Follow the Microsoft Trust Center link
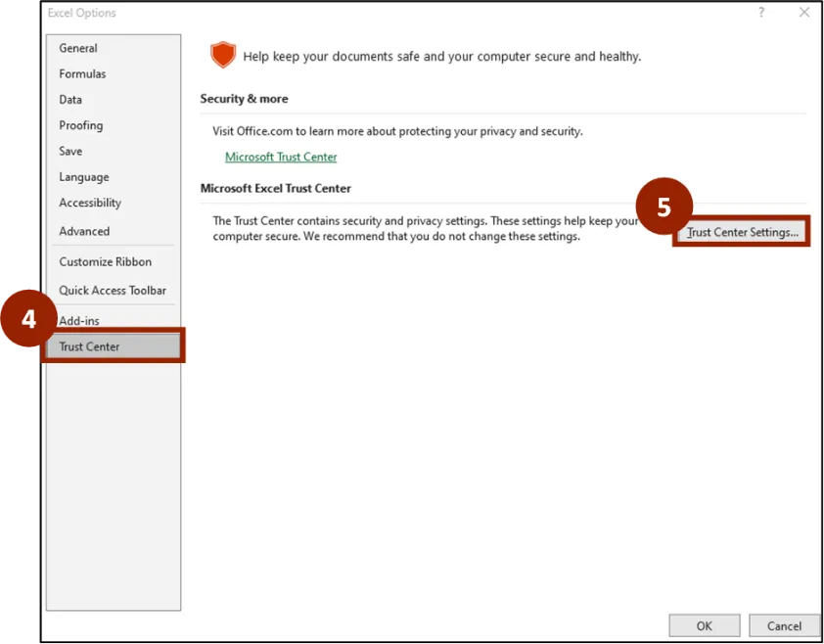The width and height of the screenshot is (824, 644). click(281, 157)
